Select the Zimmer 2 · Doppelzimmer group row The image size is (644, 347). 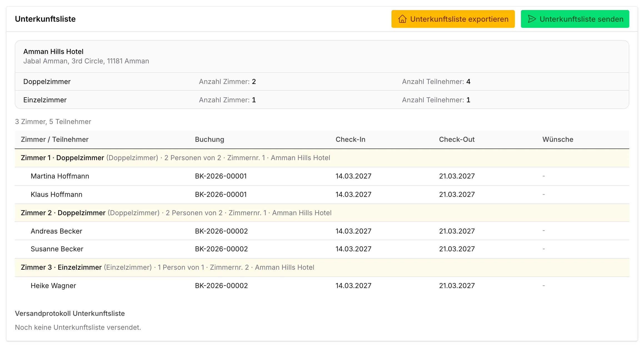[x=322, y=213]
